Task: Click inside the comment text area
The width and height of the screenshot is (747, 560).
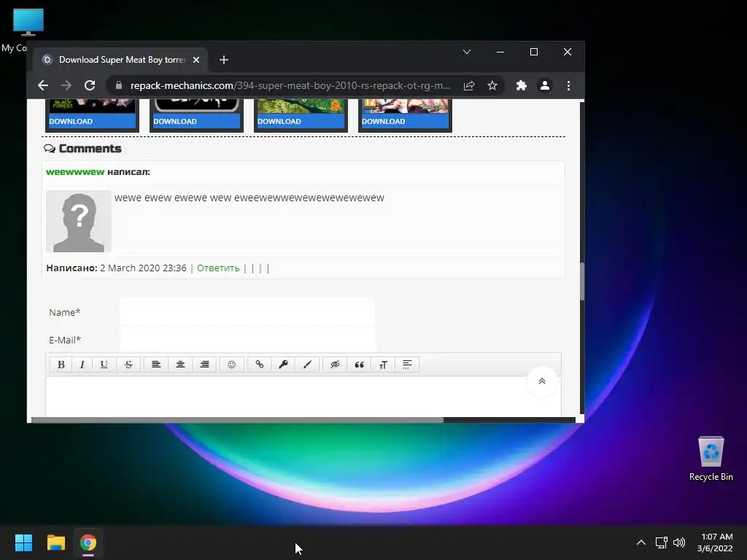Action: click(303, 396)
